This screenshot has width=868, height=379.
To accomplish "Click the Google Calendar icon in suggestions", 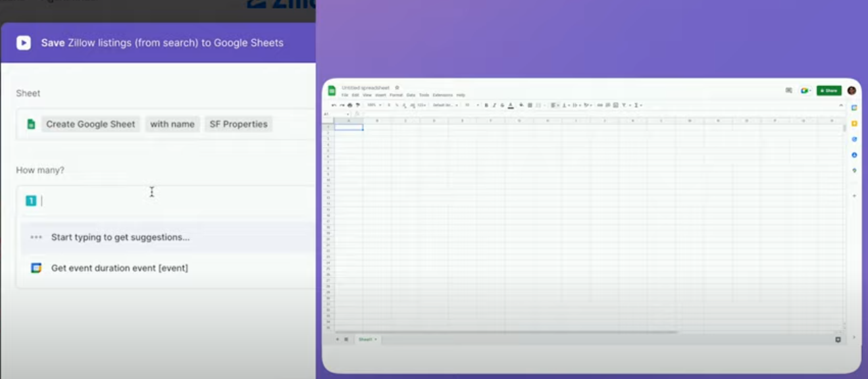I will 36,268.
